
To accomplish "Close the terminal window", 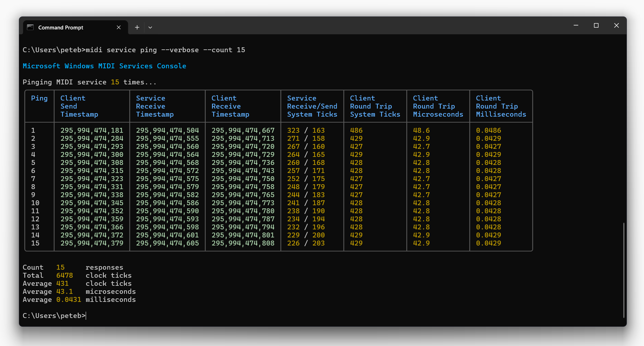I will (x=616, y=26).
